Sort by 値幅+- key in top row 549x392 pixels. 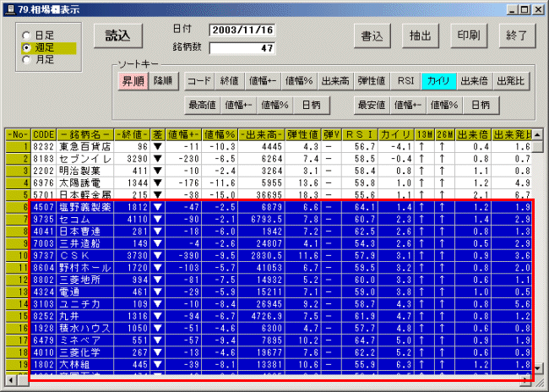[x=263, y=81]
